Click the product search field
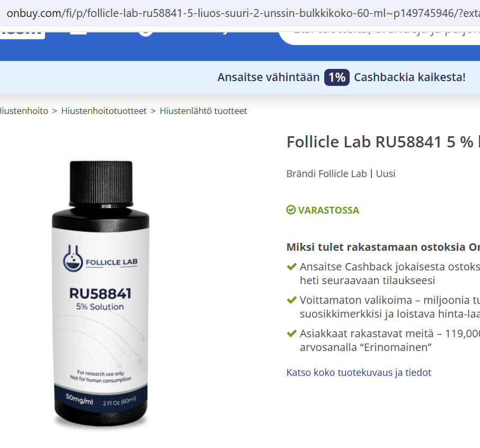 click(379, 38)
